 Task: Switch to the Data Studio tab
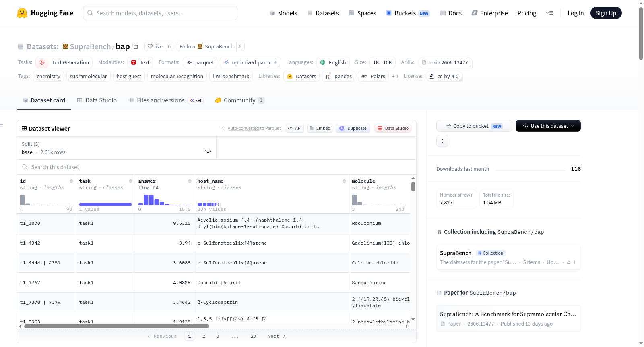pos(97,100)
